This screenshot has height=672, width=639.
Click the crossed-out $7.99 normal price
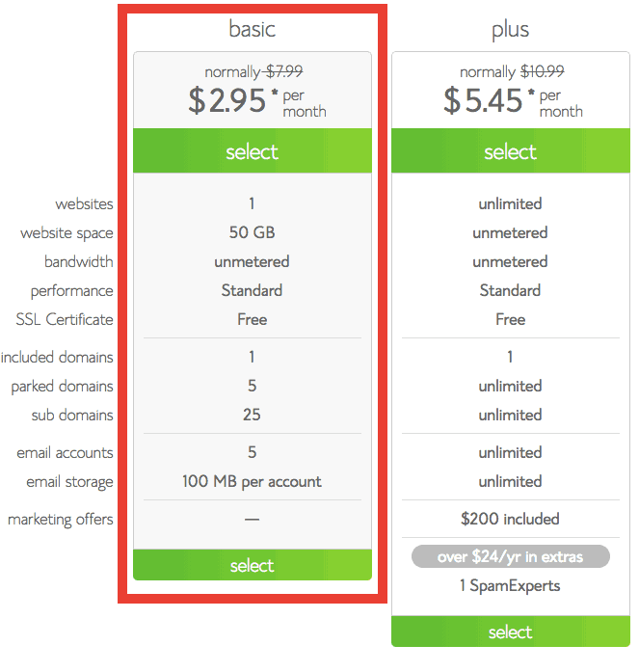[284, 71]
